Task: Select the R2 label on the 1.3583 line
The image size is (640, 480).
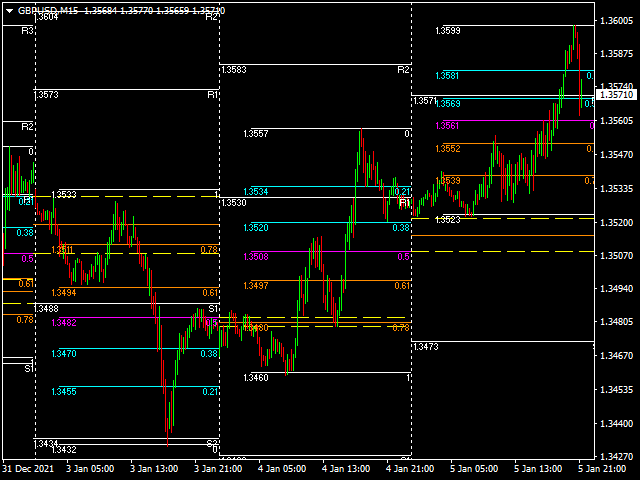Action: 402,70
